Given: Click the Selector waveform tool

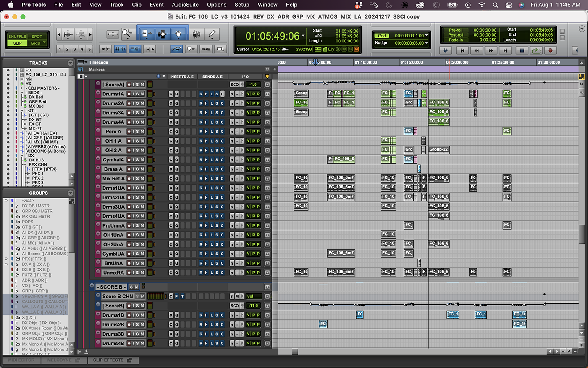Looking at the screenshot, I should pyautogui.click(x=163, y=34).
